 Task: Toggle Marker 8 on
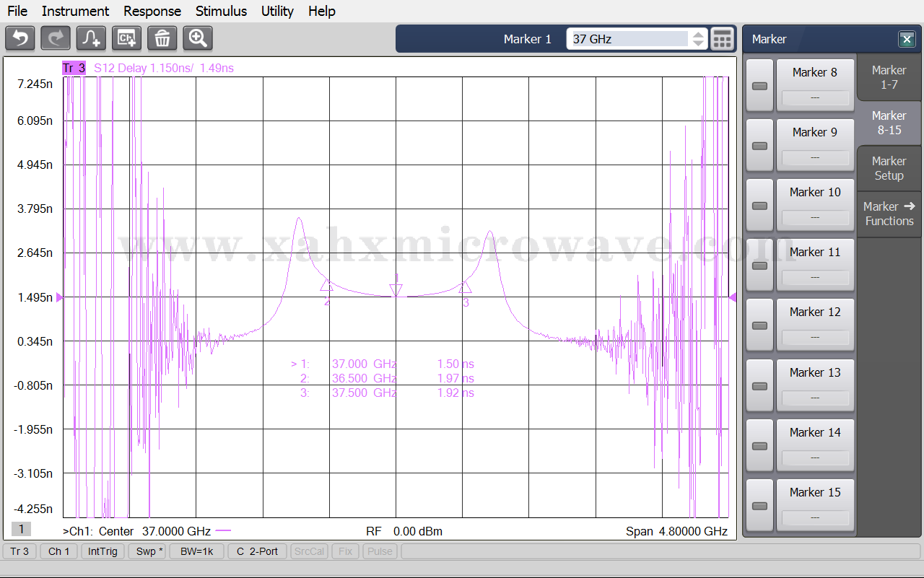click(x=759, y=86)
